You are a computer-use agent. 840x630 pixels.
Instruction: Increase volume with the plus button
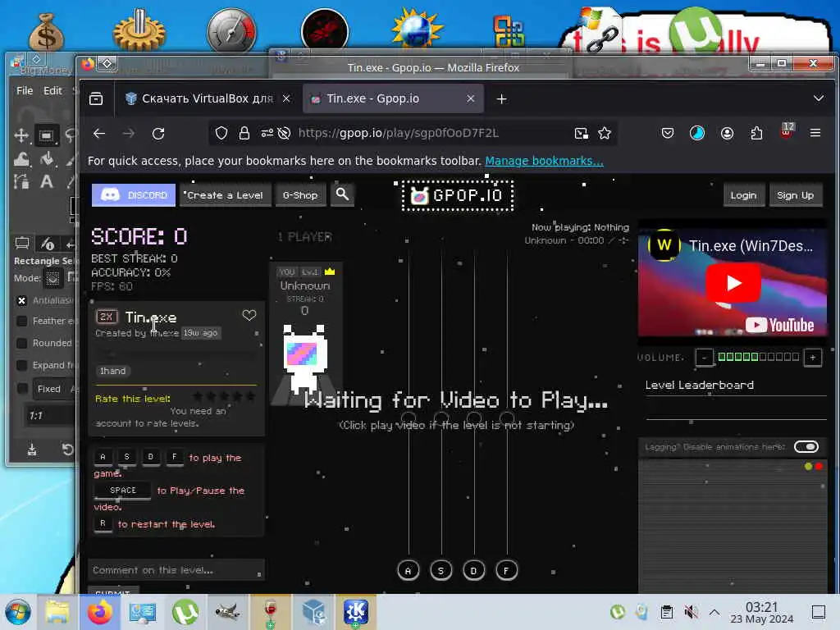(x=813, y=358)
